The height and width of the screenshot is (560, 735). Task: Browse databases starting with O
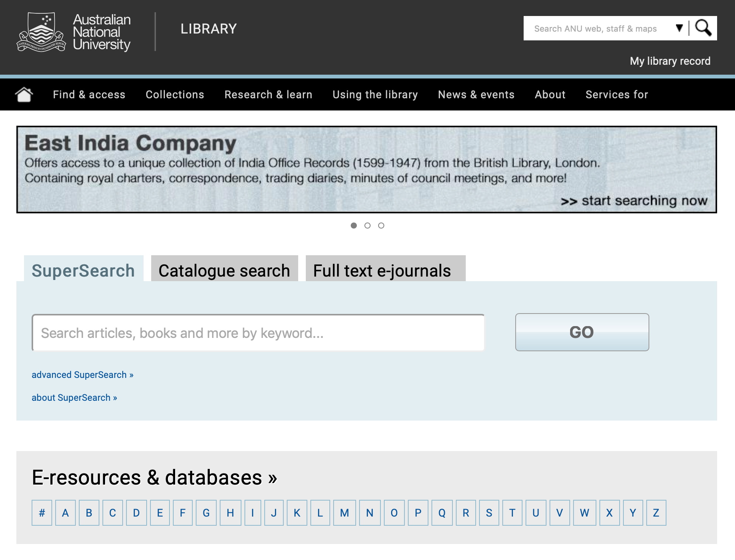[x=394, y=513]
